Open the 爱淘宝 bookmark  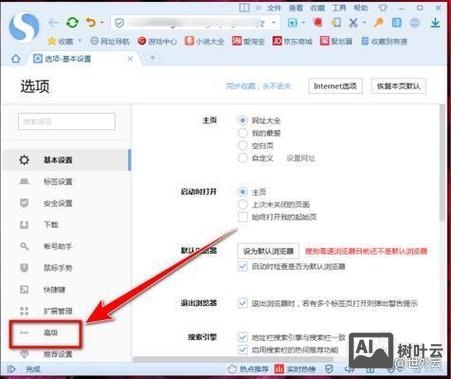pyautogui.click(x=248, y=41)
